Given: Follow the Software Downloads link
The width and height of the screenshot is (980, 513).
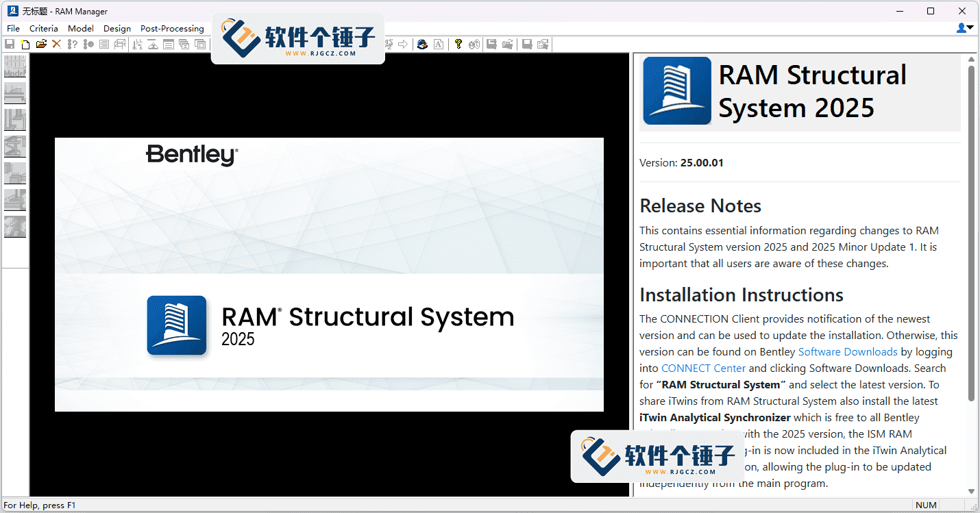Looking at the screenshot, I should click(848, 352).
